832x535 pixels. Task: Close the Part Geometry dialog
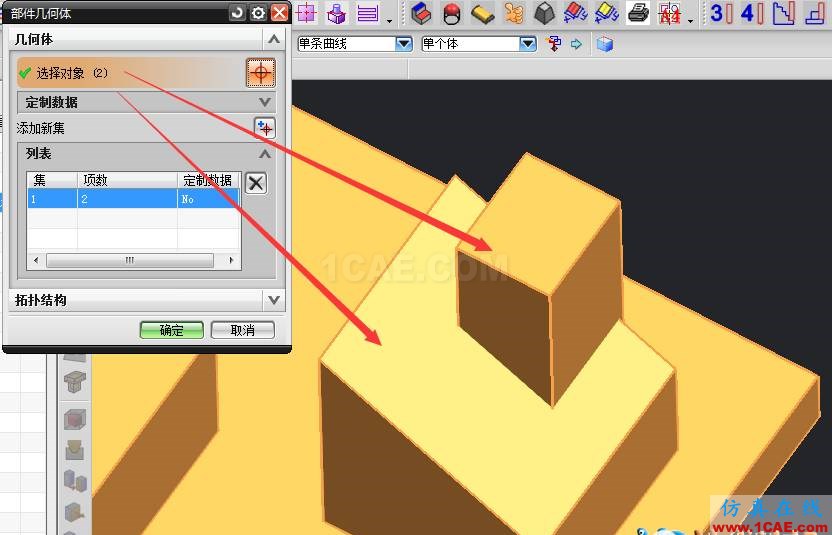(x=279, y=13)
